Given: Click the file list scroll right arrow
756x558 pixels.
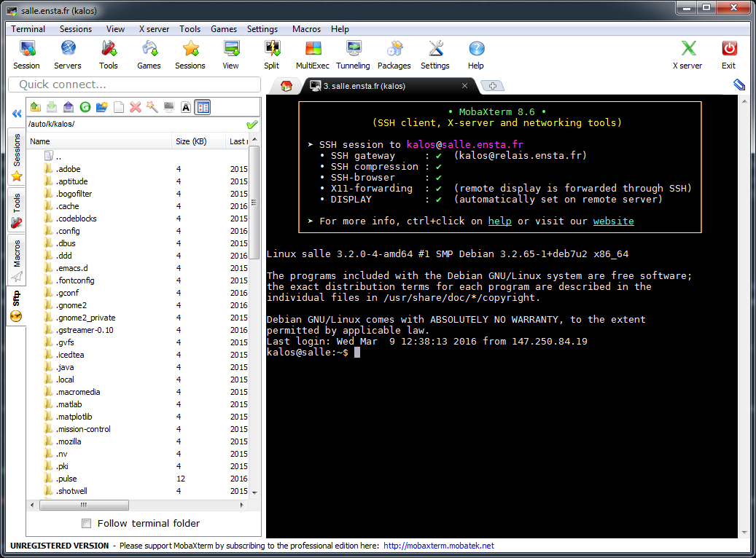Looking at the screenshot, I should tap(242, 505).
